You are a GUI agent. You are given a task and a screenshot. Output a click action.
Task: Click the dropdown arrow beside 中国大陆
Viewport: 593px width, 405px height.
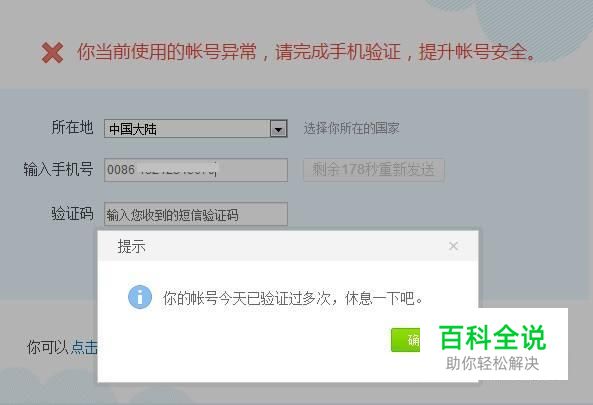tap(279, 129)
